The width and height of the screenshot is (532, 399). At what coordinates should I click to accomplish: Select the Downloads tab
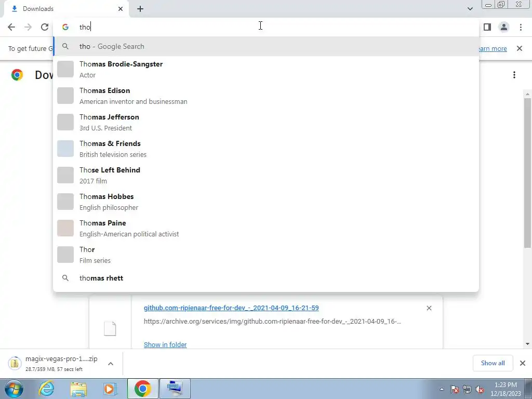(66, 9)
